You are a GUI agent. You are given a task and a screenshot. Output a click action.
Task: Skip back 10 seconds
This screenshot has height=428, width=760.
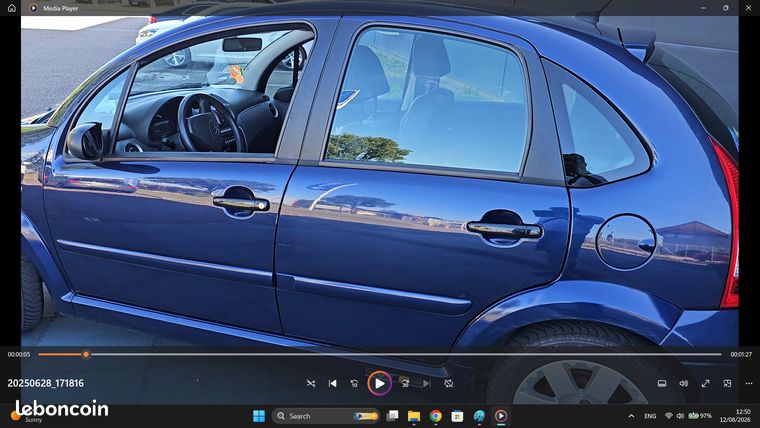[354, 383]
